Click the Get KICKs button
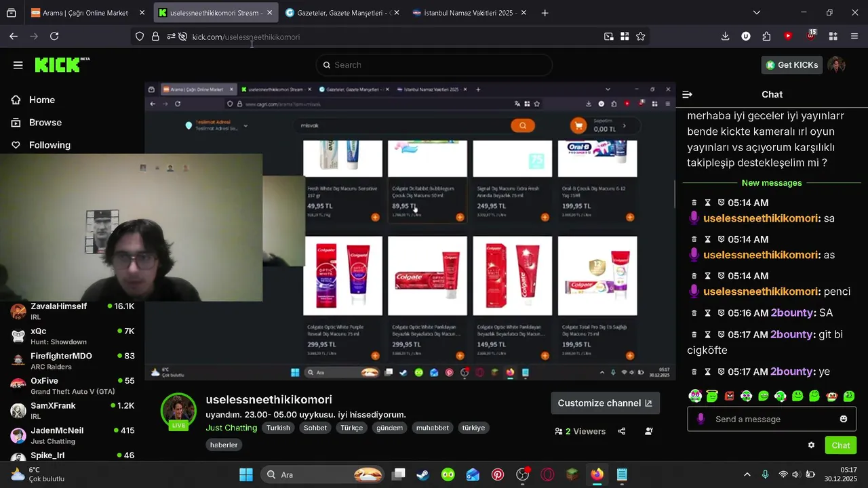Screen dimensions: 868x488 point(791,65)
